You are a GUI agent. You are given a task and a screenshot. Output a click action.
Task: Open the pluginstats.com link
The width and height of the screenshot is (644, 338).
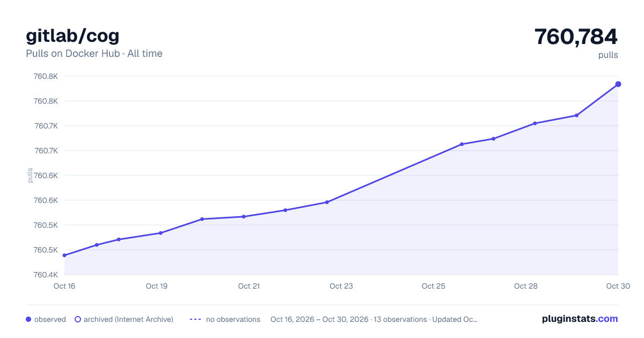pyautogui.click(x=580, y=319)
